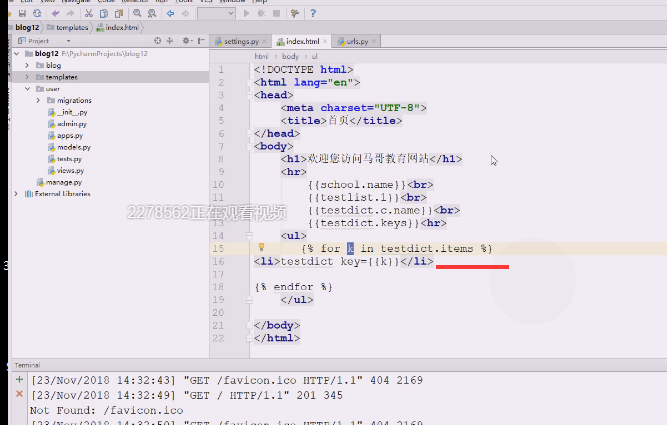Image resolution: width=667 pixels, height=425 pixels.
Task: Open Help via question mark icon
Action: pos(313,14)
